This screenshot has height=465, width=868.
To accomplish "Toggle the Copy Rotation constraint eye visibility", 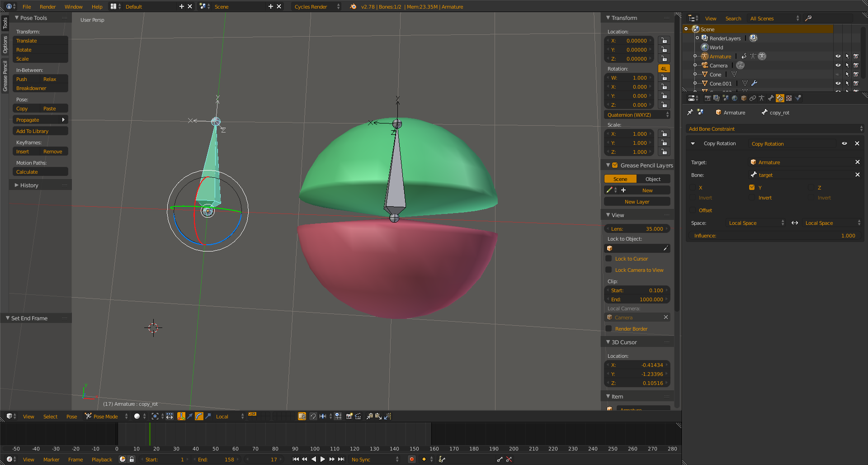I will point(844,143).
